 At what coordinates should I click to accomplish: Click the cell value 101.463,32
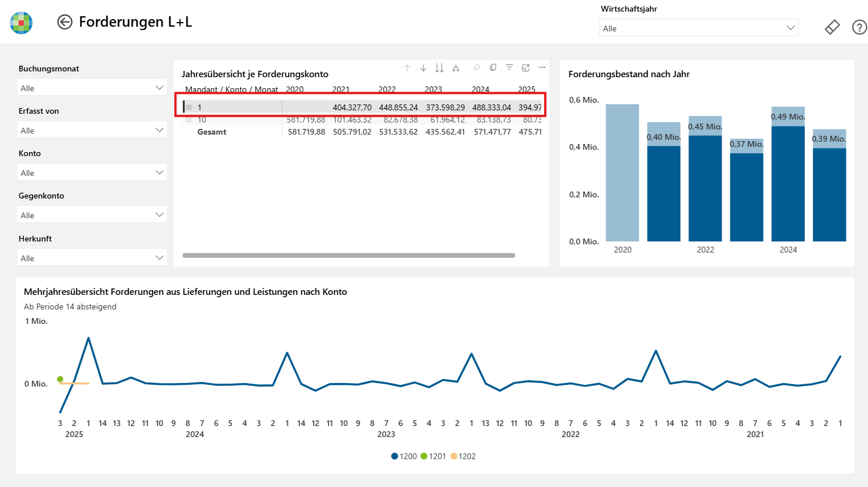pyautogui.click(x=352, y=120)
